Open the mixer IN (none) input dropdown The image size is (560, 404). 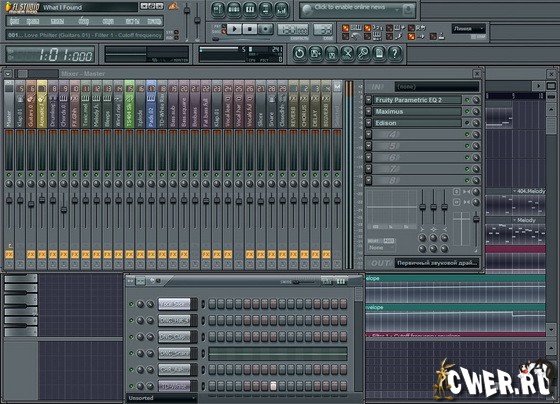[x=436, y=87]
